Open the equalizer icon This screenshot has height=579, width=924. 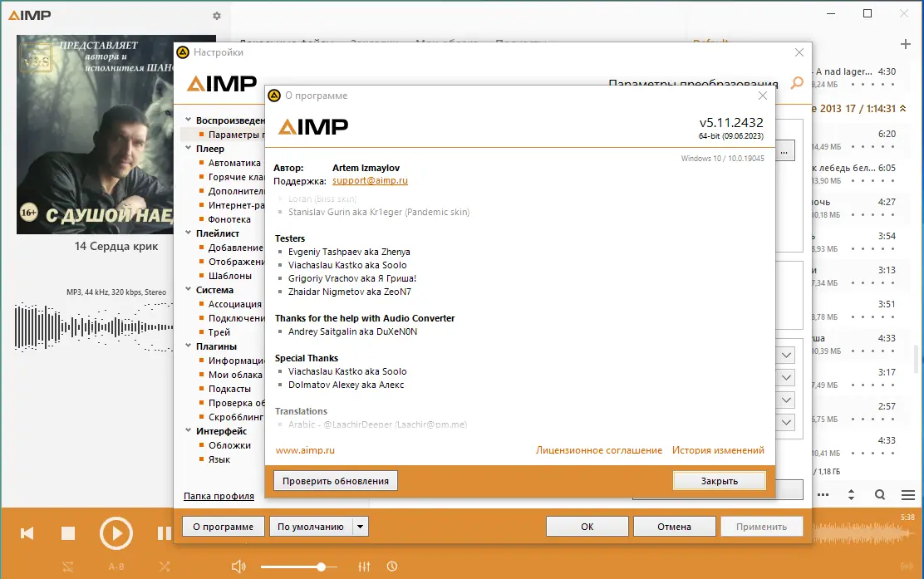pos(364,567)
